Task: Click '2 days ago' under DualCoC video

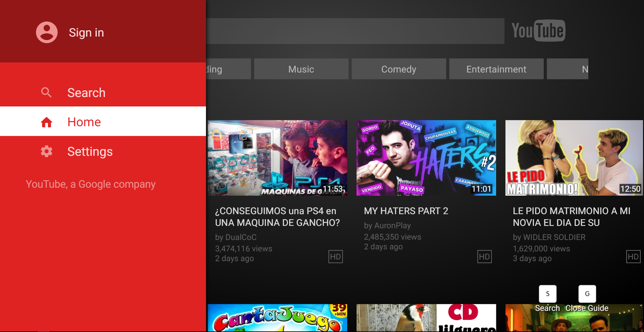Action: (x=234, y=259)
